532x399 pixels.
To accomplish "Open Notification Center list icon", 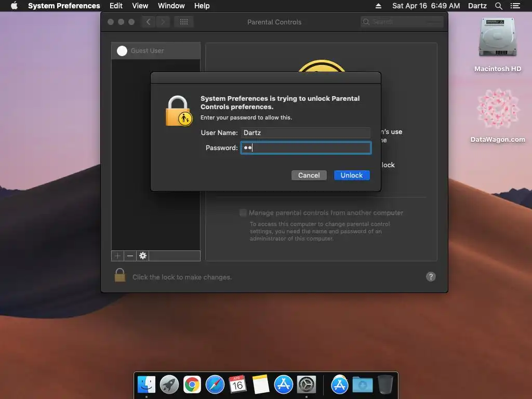I will click(x=515, y=6).
